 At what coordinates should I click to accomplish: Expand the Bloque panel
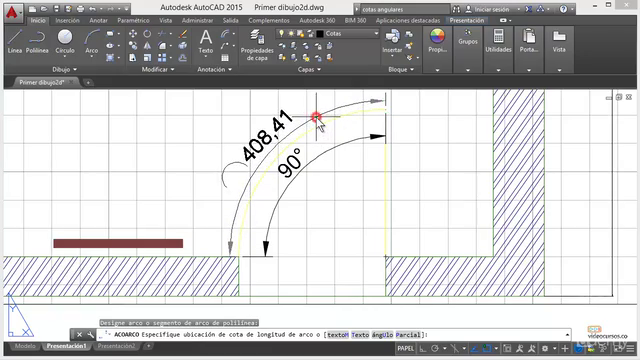coord(401,69)
